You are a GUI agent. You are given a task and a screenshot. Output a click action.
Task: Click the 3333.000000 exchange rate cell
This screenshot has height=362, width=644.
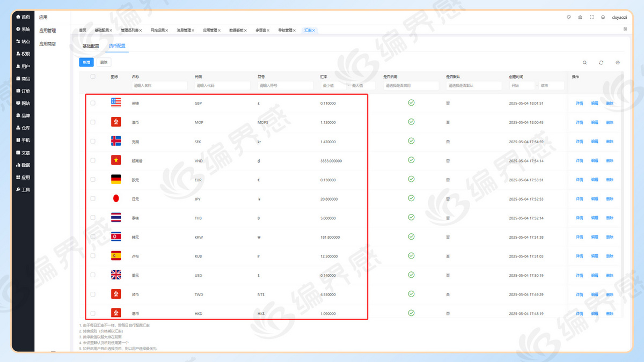[331, 161]
